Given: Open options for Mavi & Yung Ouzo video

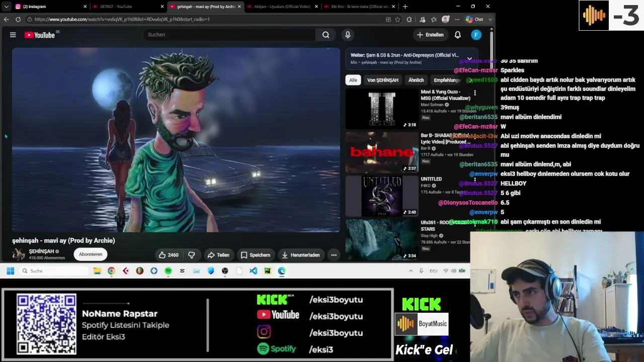Looking at the screenshot, I should tap(474, 93).
